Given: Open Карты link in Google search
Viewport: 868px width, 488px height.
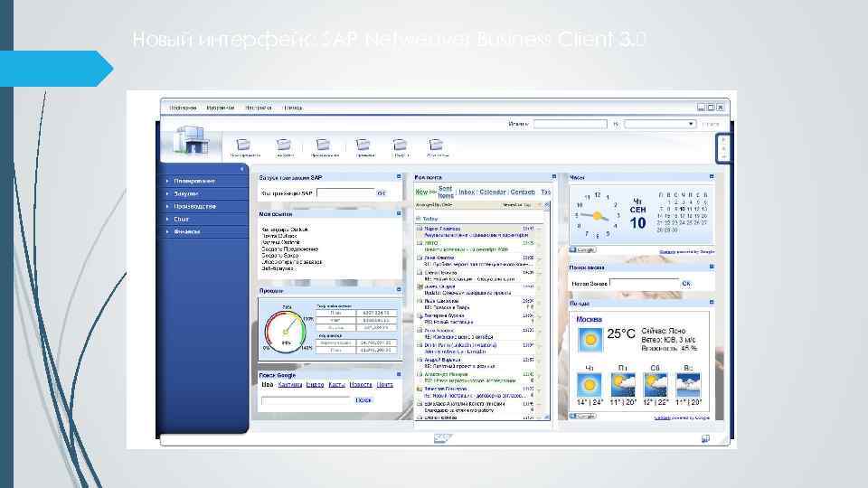Looking at the screenshot, I should (x=337, y=385).
